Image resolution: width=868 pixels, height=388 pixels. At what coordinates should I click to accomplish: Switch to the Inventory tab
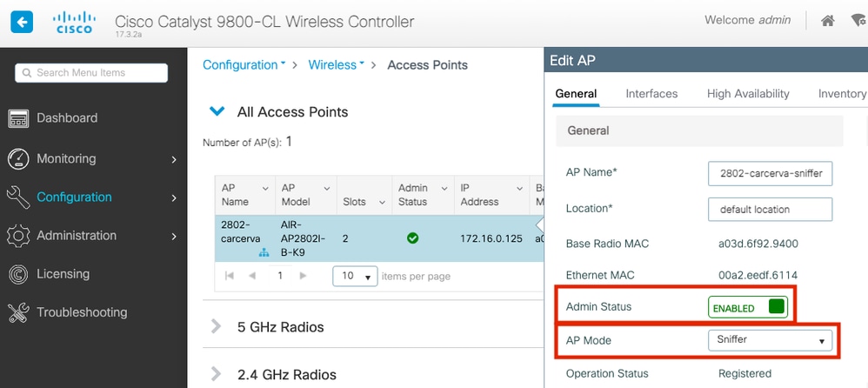coord(842,94)
